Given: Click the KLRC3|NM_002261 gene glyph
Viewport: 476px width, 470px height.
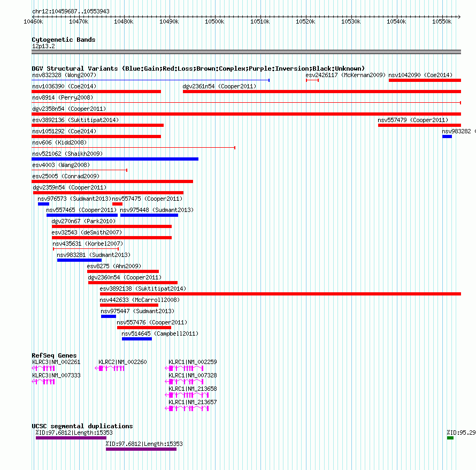Looking at the screenshot, I should [43, 368].
